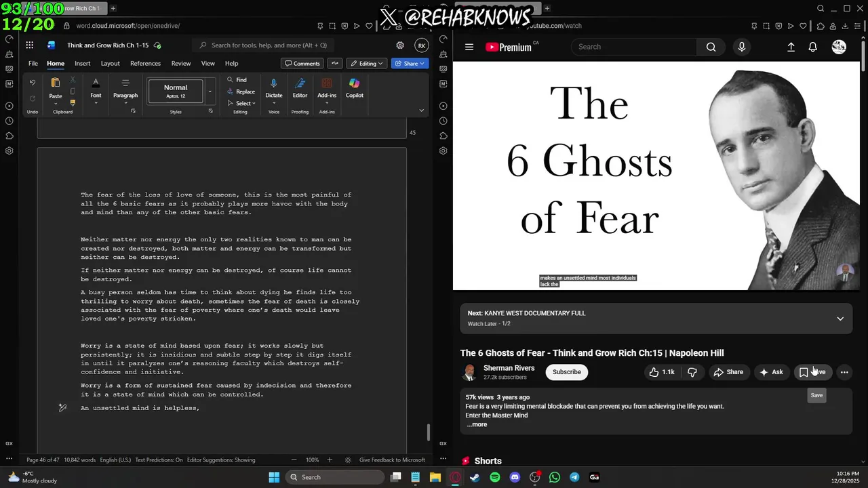Open Word settings gear

[x=400, y=45]
